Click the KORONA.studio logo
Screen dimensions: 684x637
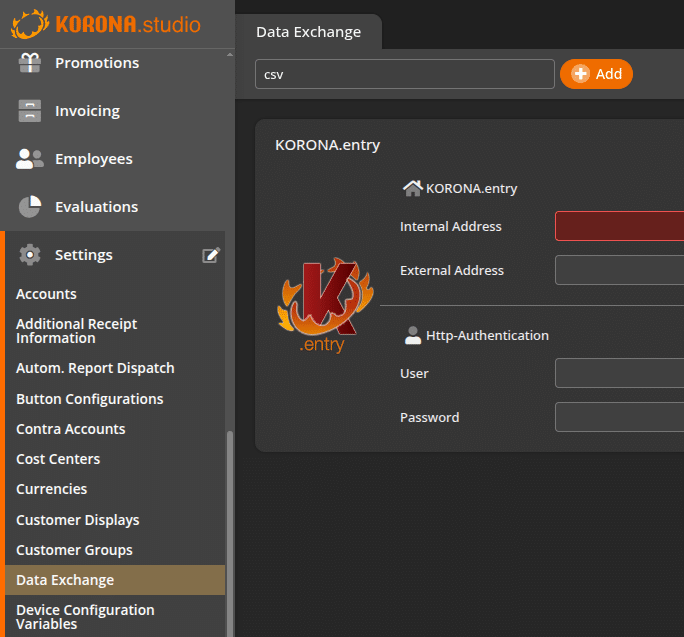106,24
